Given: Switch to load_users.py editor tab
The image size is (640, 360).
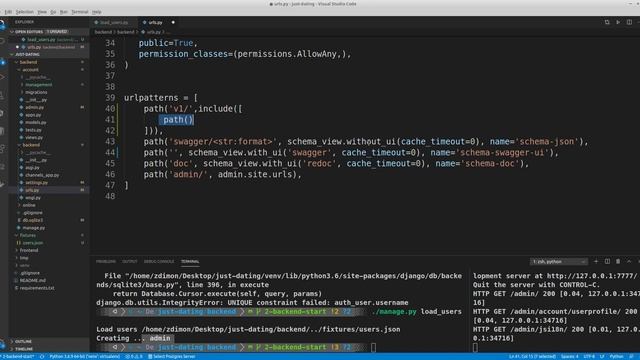Looking at the screenshot, I should click(113, 22).
